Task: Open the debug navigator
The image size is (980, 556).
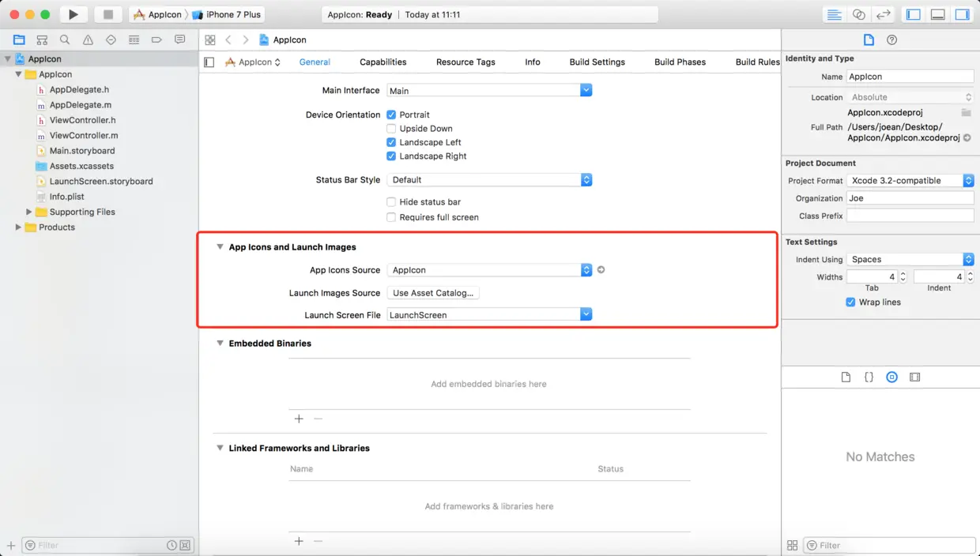Action: point(134,39)
